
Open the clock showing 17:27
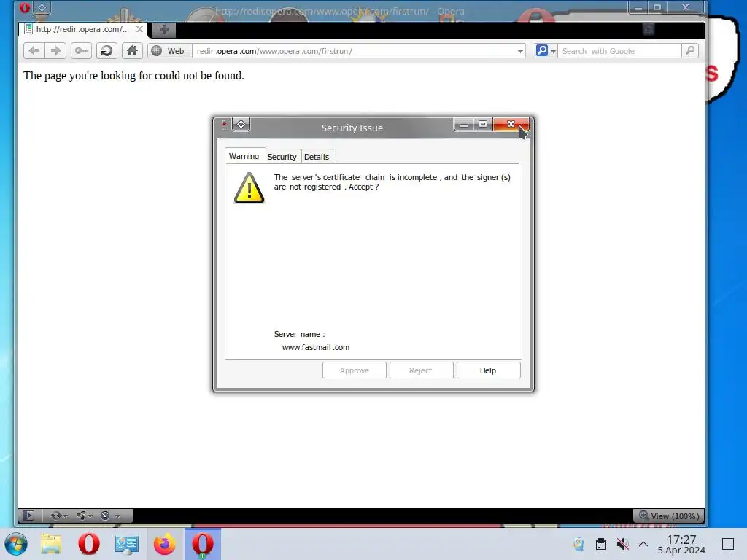pos(681,544)
